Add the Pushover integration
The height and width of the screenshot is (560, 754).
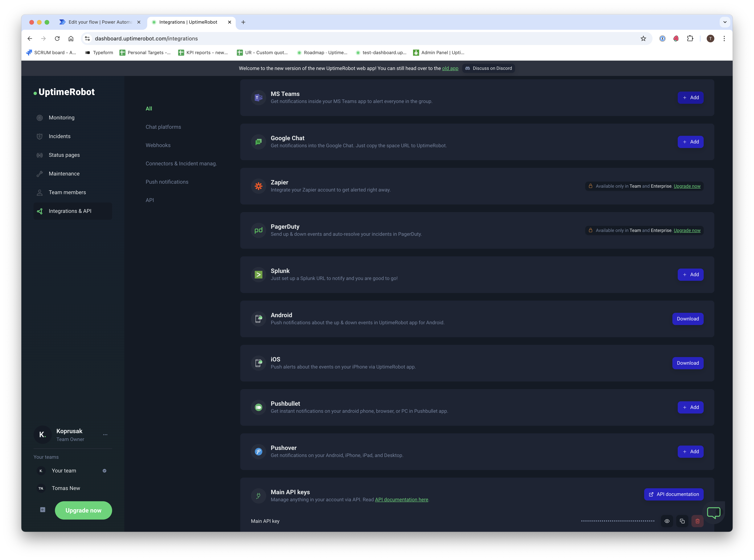[x=690, y=451]
